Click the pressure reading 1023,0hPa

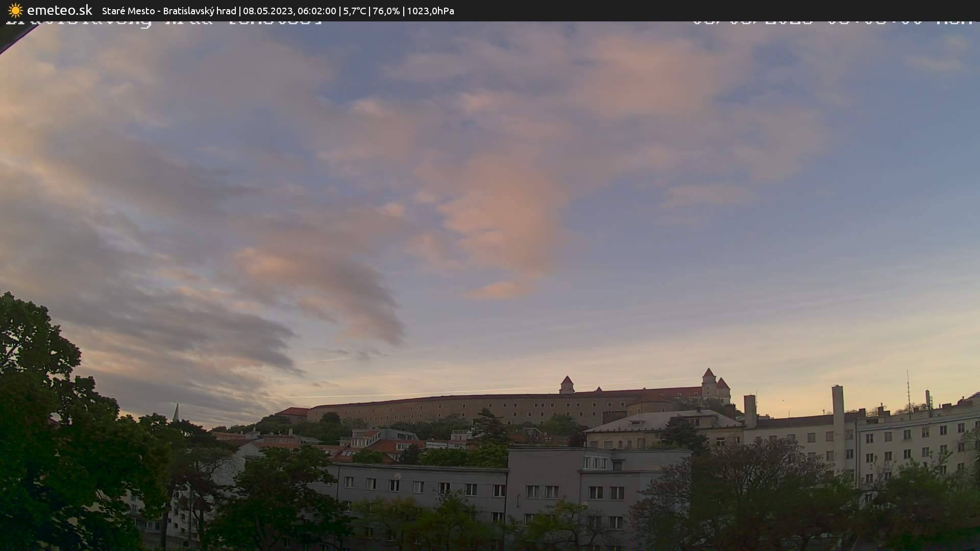click(x=430, y=11)
